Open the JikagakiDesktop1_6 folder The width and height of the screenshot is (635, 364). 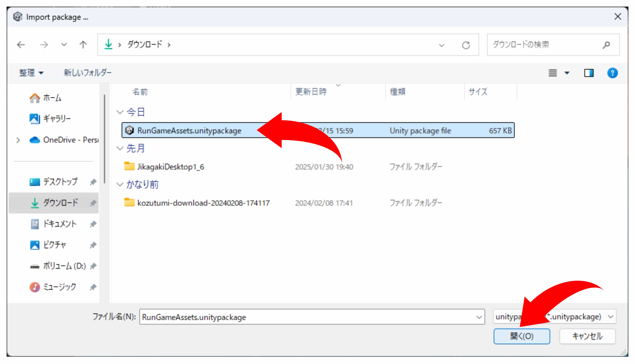[171, 167]
